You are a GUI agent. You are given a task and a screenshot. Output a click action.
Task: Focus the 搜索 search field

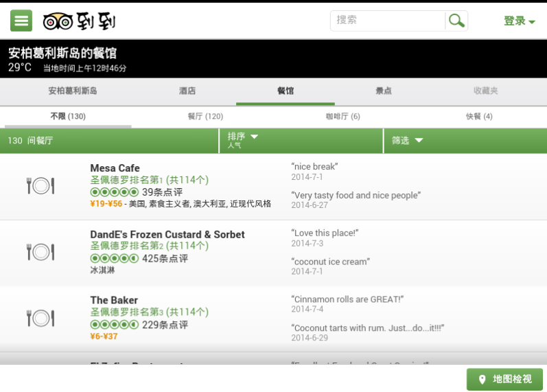tap(388, 21)
